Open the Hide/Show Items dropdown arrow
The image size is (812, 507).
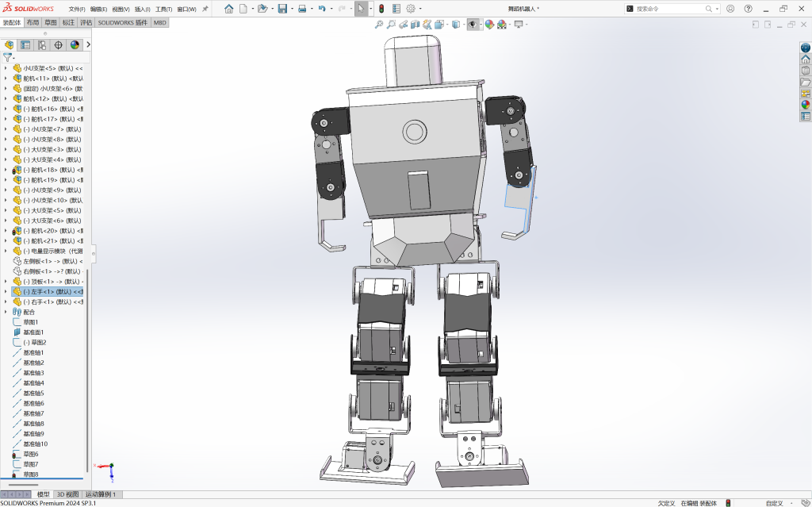(x=481, y=25)
